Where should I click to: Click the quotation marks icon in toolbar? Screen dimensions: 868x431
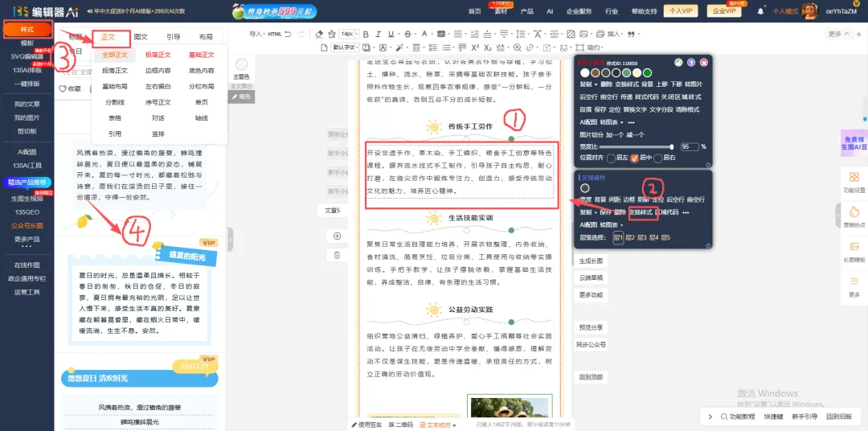click(631, 35)
